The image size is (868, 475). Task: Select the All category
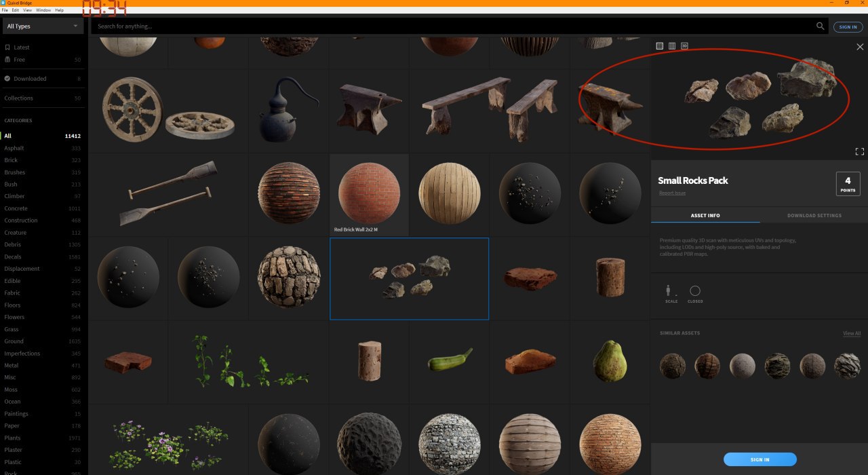[x=43, y=136]
